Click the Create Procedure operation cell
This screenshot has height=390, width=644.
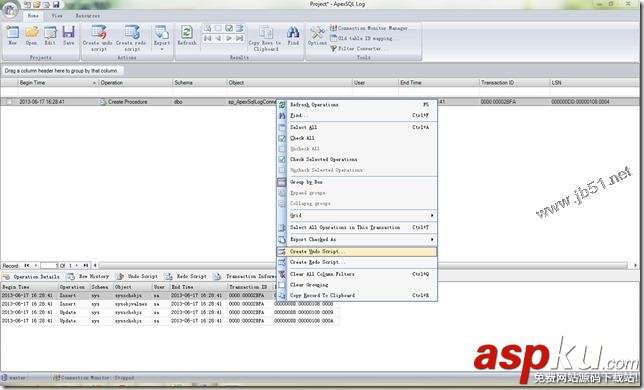135,101
